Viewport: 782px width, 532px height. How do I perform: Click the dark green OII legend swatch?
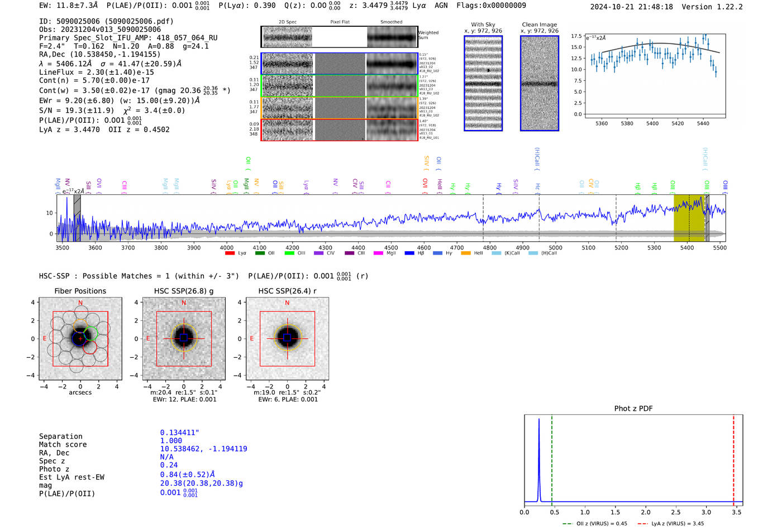260,253
